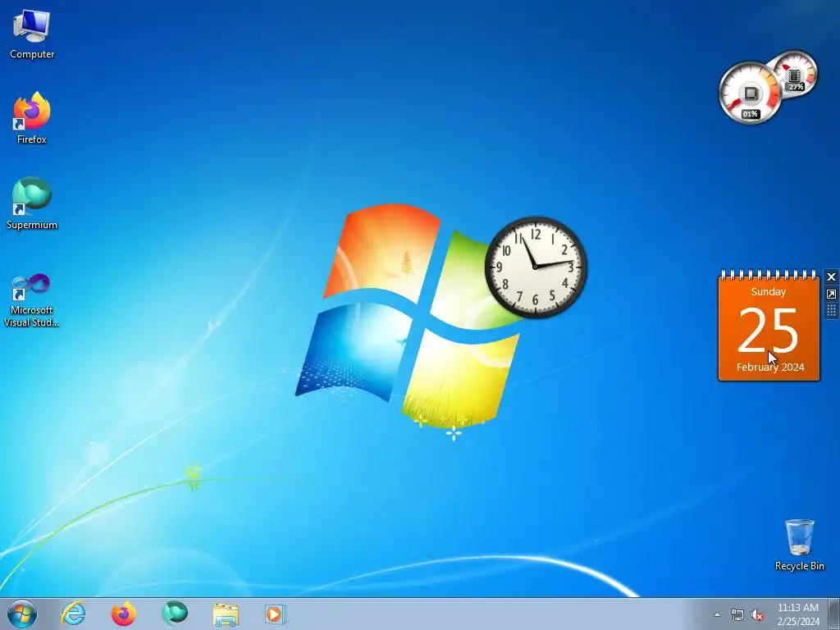Click the "February 2024" text on the calendar
Screen dimensions: 840x630
coord(770,367)
